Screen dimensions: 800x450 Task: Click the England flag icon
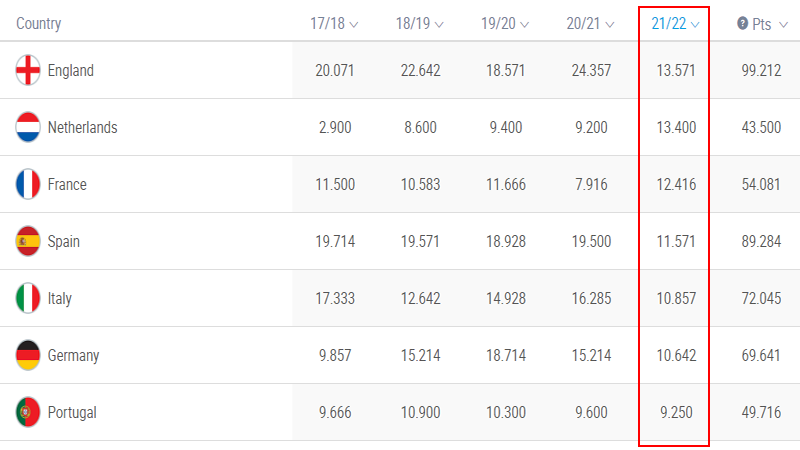pos(28,70)
